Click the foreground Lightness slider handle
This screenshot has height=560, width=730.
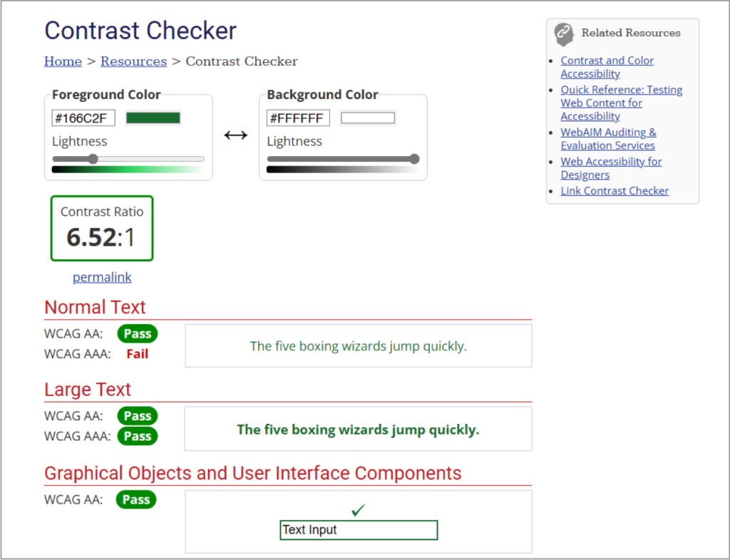(93, 159)
